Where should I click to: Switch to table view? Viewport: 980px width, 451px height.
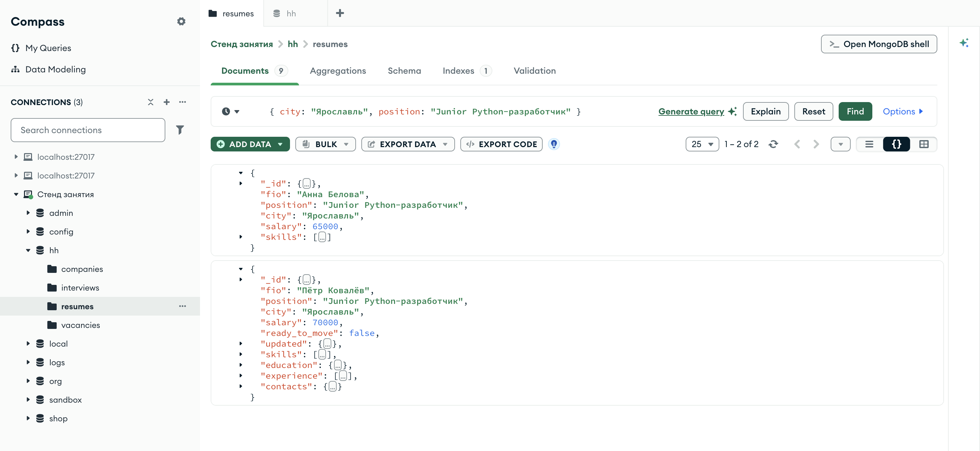point(924,144)
